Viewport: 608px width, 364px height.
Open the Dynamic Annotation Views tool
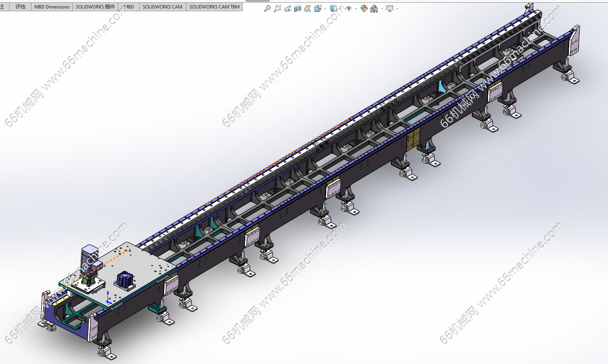tap(307, 9)
